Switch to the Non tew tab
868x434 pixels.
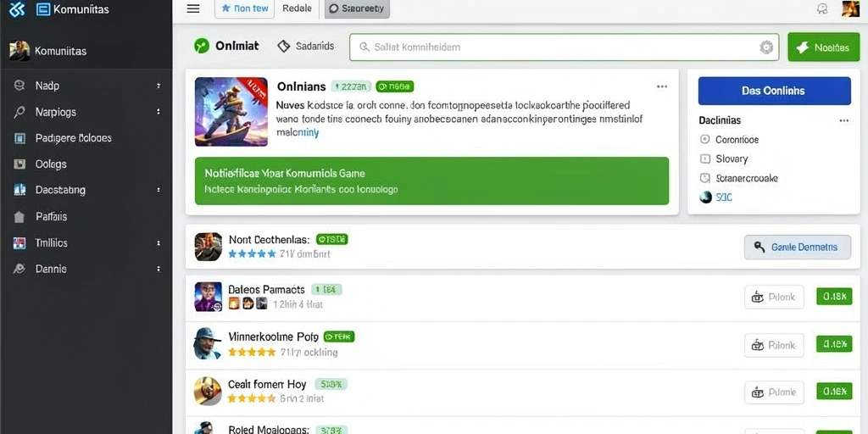click(x=244, y=8)
